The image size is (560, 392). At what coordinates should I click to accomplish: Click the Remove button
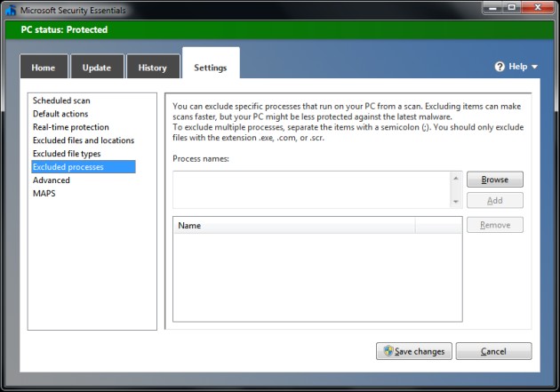(494, 225)
